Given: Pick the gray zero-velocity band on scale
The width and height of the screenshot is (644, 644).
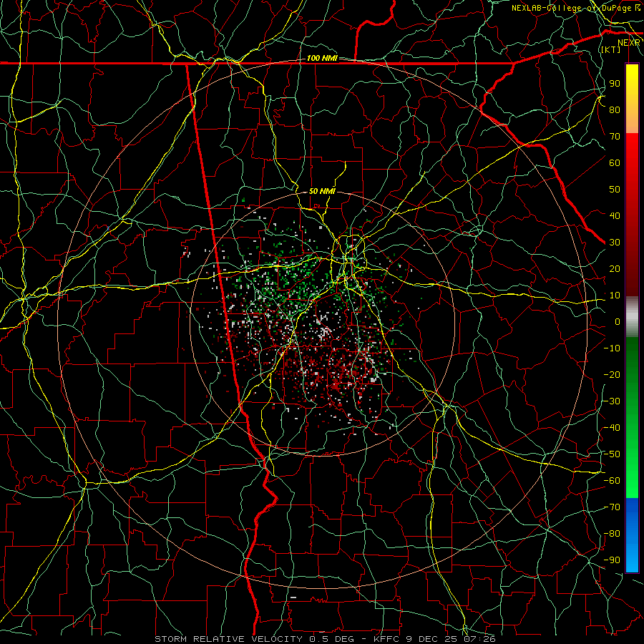Looking at the screenshot, I should [632, 317].
